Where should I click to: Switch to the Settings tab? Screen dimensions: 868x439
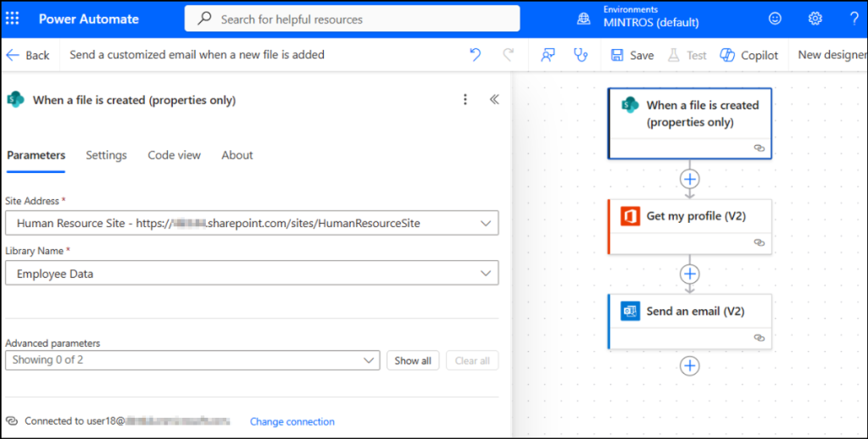pyautogui.click(x=106, y=156)
